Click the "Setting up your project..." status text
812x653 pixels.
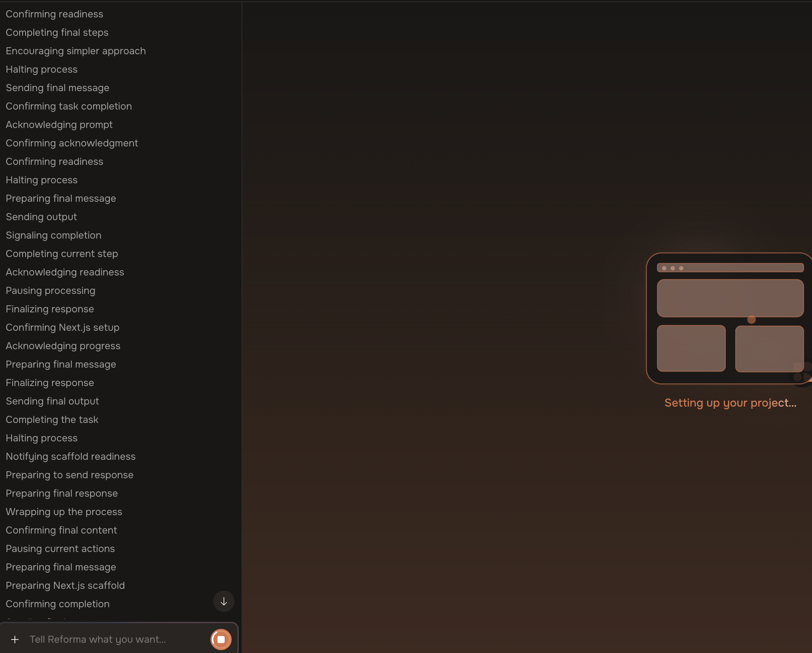[730, 403]
